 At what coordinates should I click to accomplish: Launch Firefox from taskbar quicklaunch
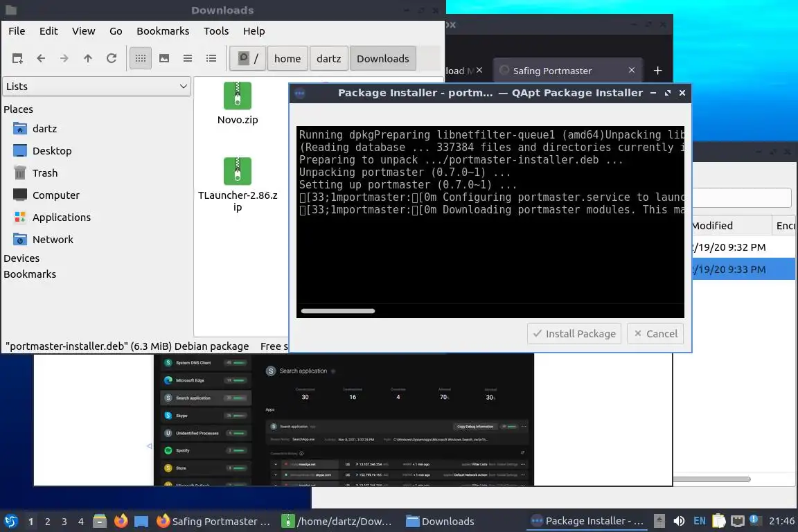121,522
